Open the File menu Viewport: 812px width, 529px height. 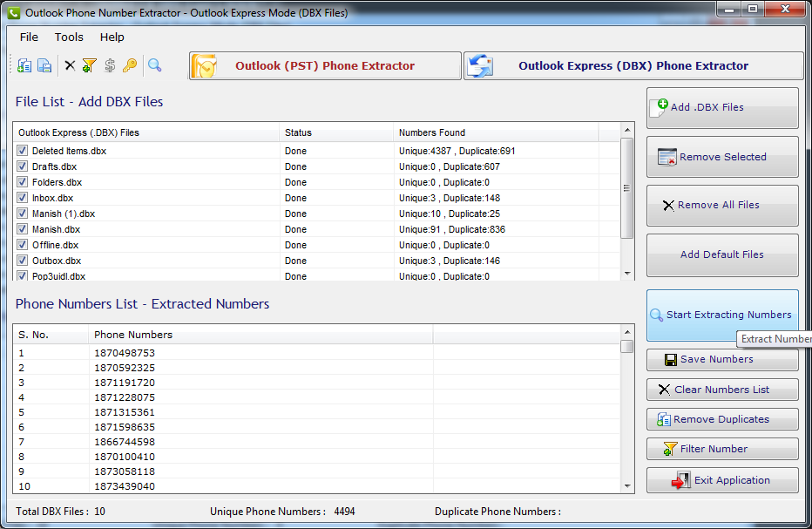(29, 37)
